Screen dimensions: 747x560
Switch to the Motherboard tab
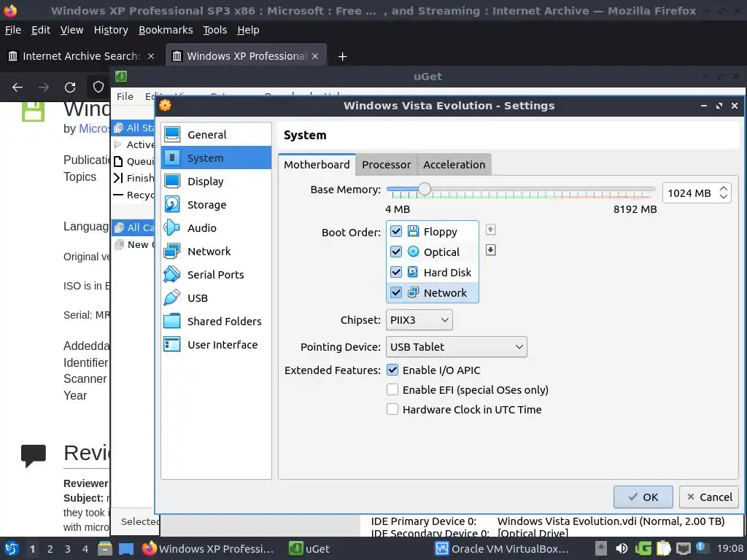click(x=317, y=165)
